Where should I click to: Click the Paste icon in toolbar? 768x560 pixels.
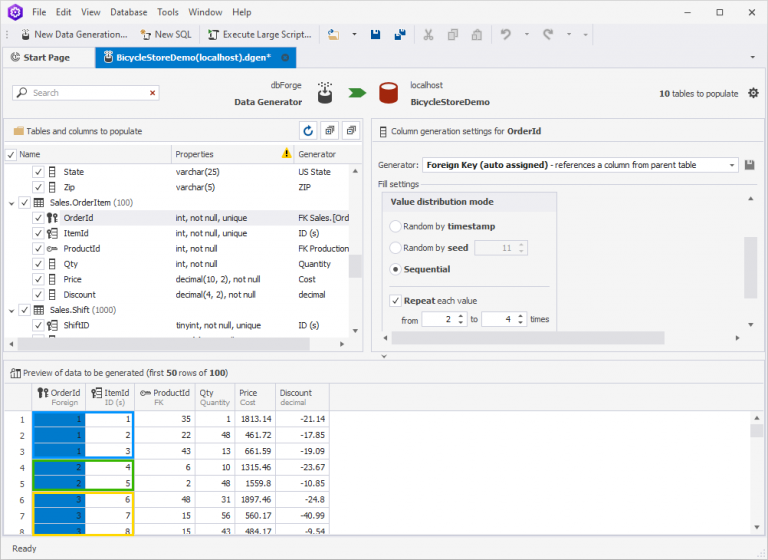tap(477, 34)
